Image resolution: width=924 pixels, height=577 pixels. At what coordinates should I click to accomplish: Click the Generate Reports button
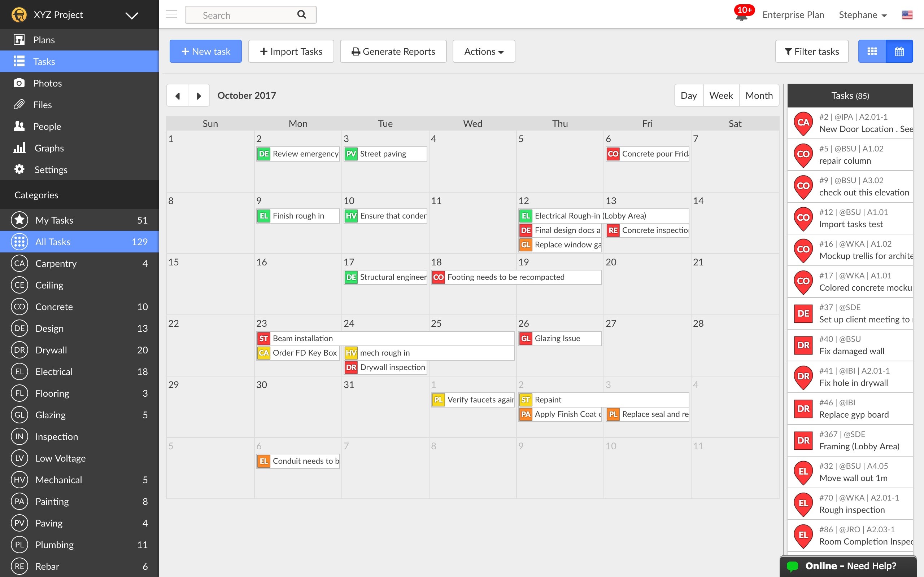tap(393, 51)
